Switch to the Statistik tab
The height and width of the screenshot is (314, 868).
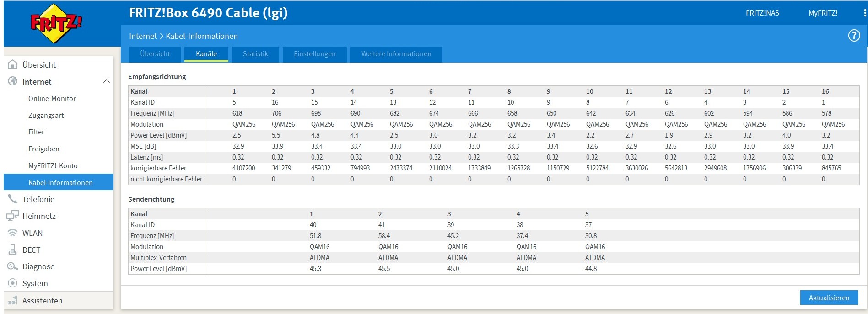pos(255,54)
